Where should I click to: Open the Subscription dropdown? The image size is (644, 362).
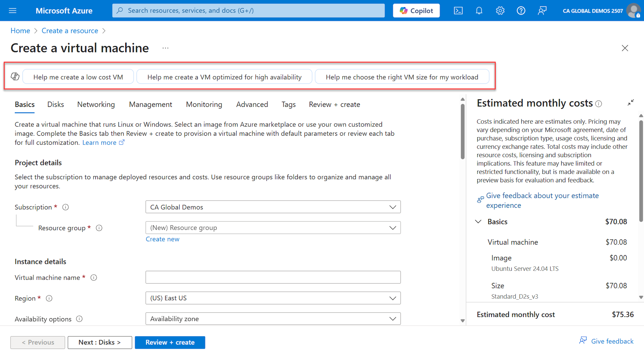(273, 207)
